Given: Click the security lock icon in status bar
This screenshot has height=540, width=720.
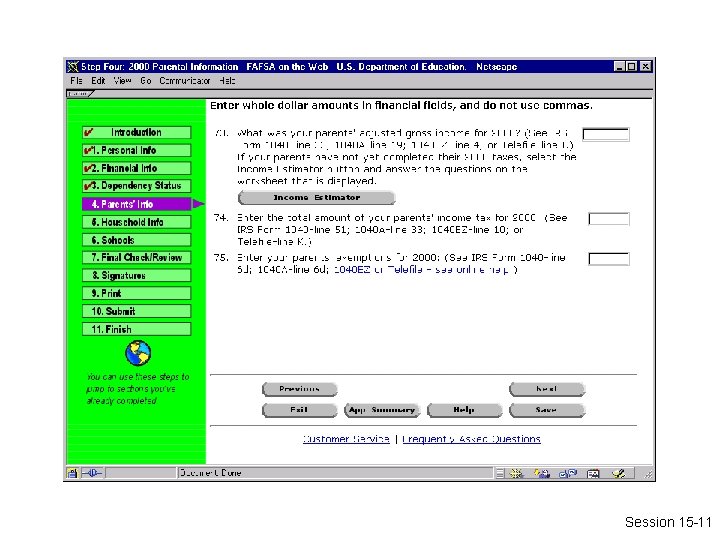Looking at the screenshot, I should pyautogui.click(x=72, y=473).
